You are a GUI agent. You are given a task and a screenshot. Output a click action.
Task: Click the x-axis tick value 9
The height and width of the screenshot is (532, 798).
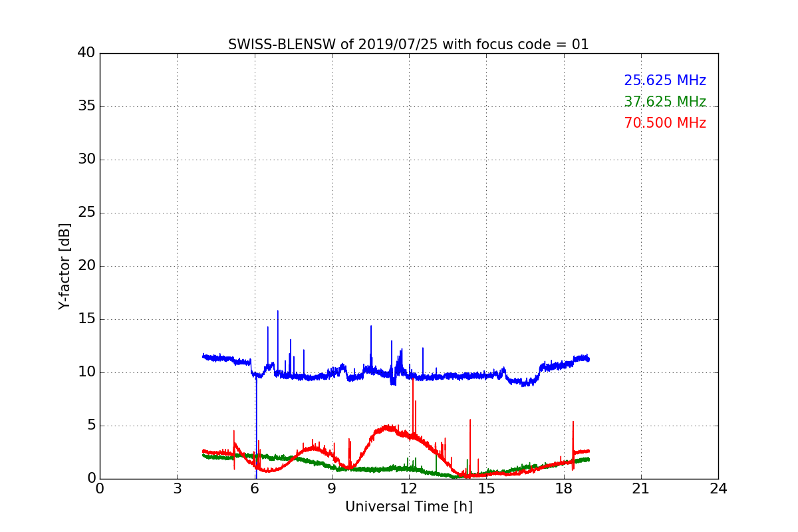(x=332, y=489)
